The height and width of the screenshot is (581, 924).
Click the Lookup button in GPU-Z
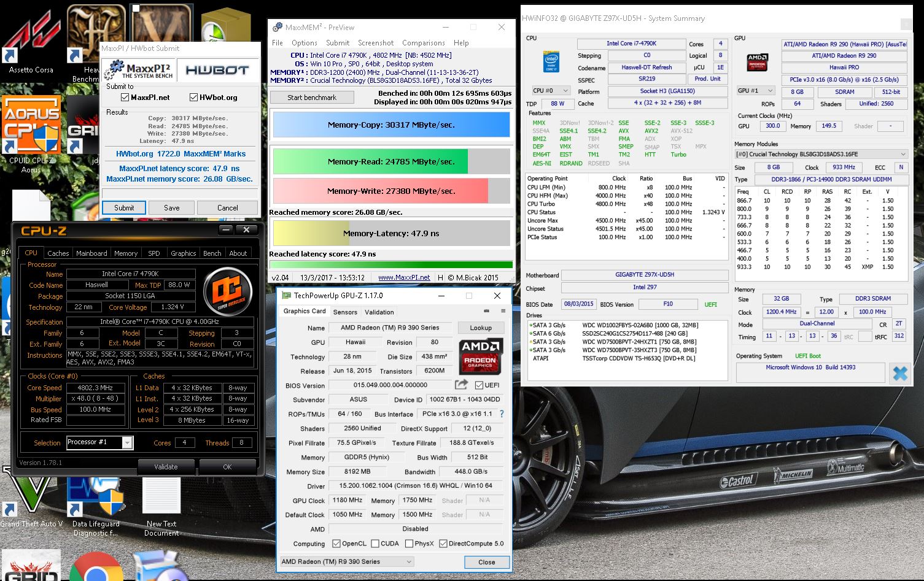click(x=481, y=328)
